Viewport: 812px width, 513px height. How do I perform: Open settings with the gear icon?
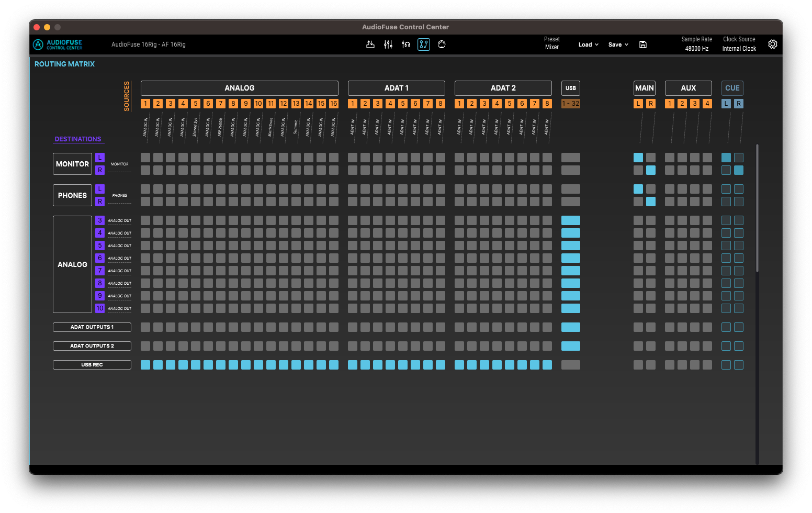[773, 44]
